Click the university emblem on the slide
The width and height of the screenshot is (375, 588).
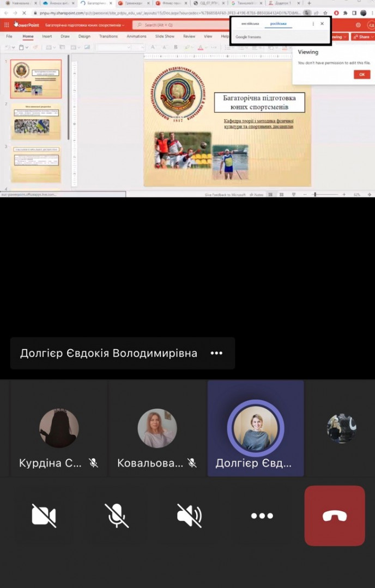178,94
